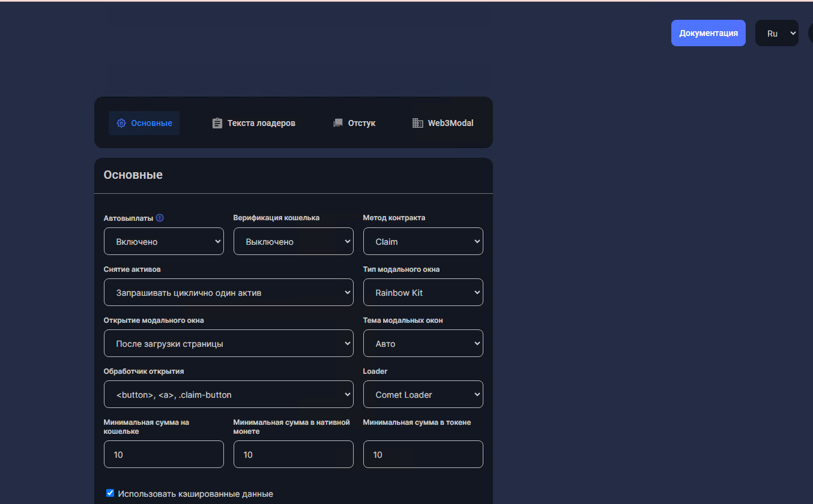Click the chat icon next to Отстук
The width and height of the screenshot is (813, 504).
coord(338,123)
